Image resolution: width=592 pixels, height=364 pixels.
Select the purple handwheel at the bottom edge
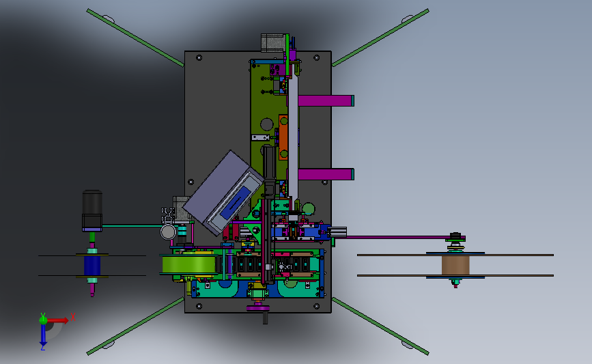tap(258, 308)
